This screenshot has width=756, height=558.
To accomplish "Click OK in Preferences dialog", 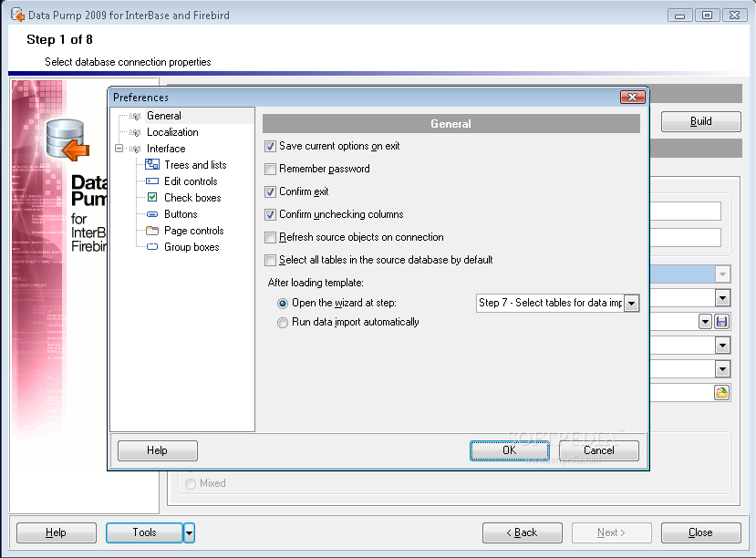I will point(510,450).
